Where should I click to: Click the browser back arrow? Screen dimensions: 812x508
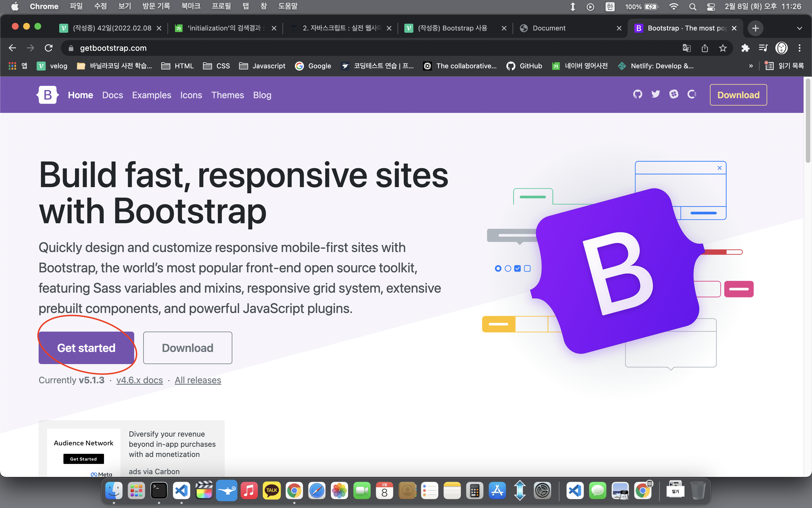click(12, 48)
